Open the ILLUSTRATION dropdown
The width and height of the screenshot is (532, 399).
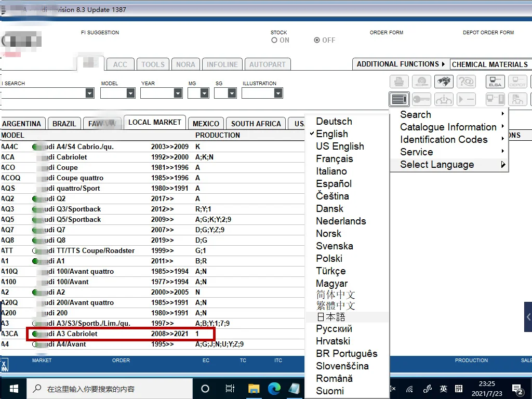278,93
